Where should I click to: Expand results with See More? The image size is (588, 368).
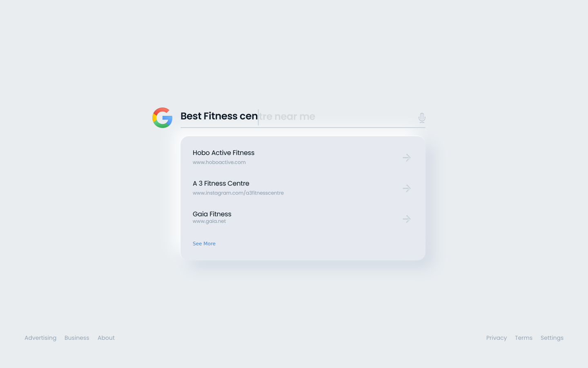(x=204, y=244)
